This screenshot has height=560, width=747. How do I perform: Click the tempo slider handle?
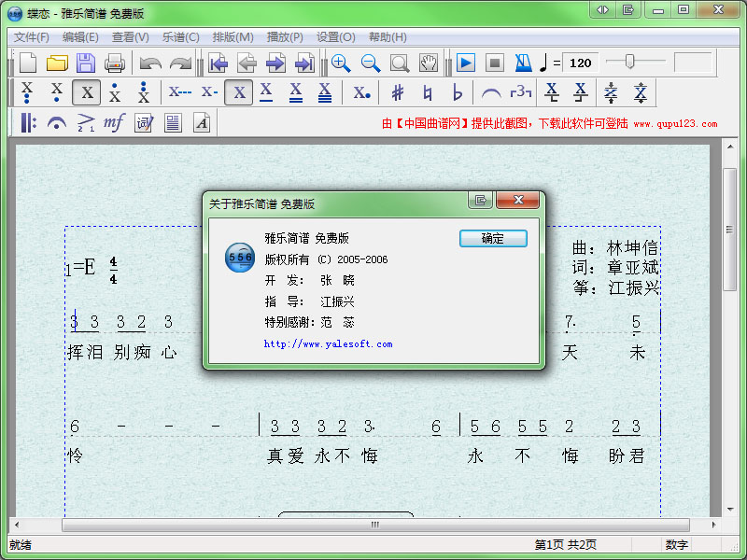click(x=630, y=63)
